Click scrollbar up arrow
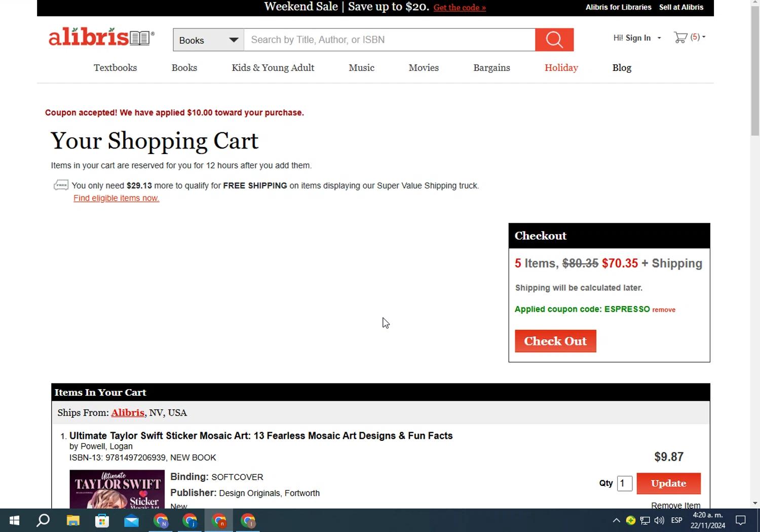The image size is (760, 532). point(755,3)
